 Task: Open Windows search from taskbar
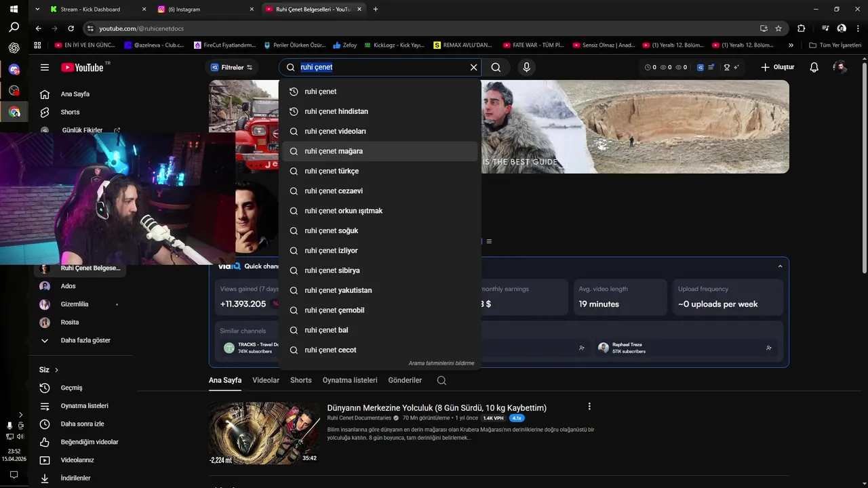tap(14, 28)
